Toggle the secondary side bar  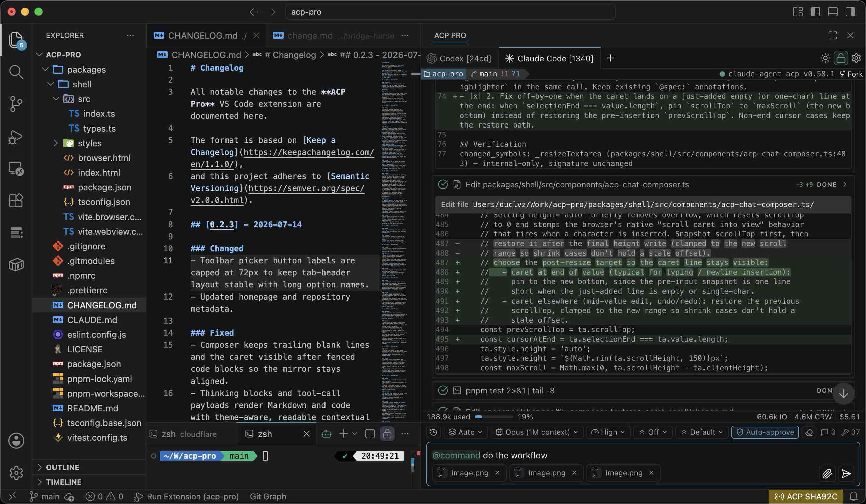pyautogui.click(x=850, y=12)
